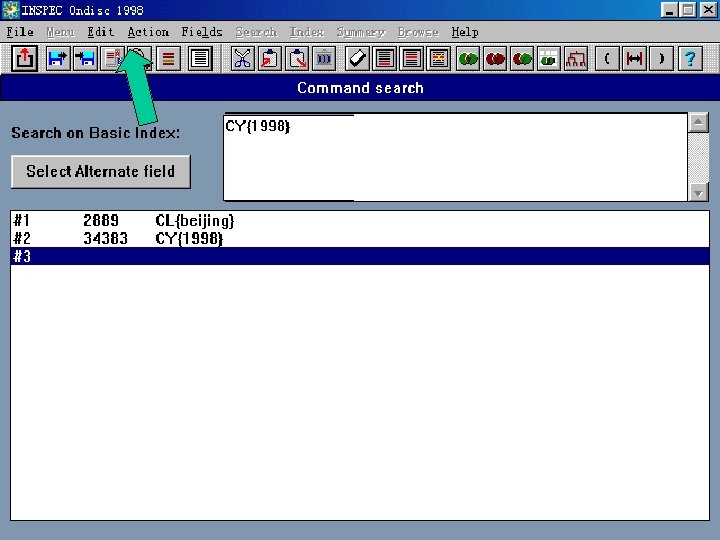
Task: Click the greyed-out Summary menu
Action: click(x=360, y=32)
